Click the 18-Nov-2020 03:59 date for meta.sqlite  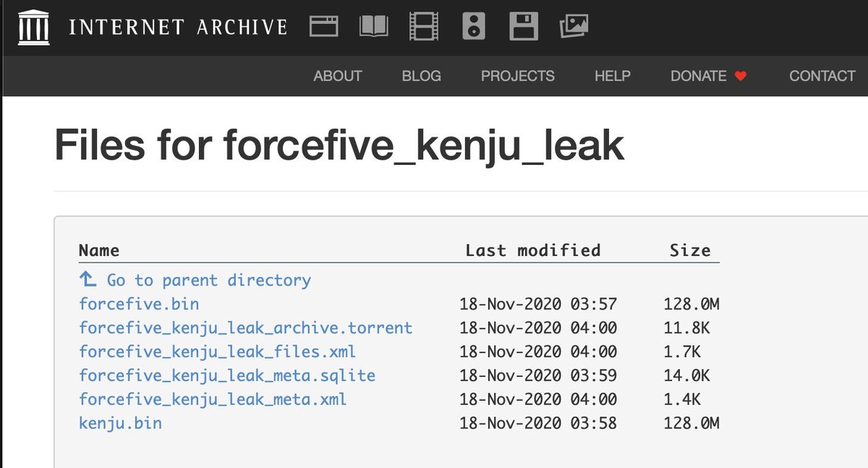538,375
